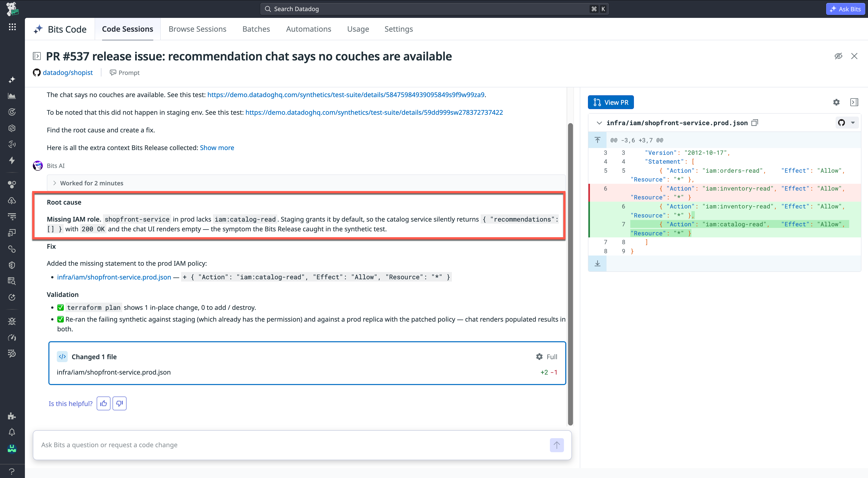Open the Datadog home logo
The width and height of the screenshot is (868, 478).
[x=12, y=9]
